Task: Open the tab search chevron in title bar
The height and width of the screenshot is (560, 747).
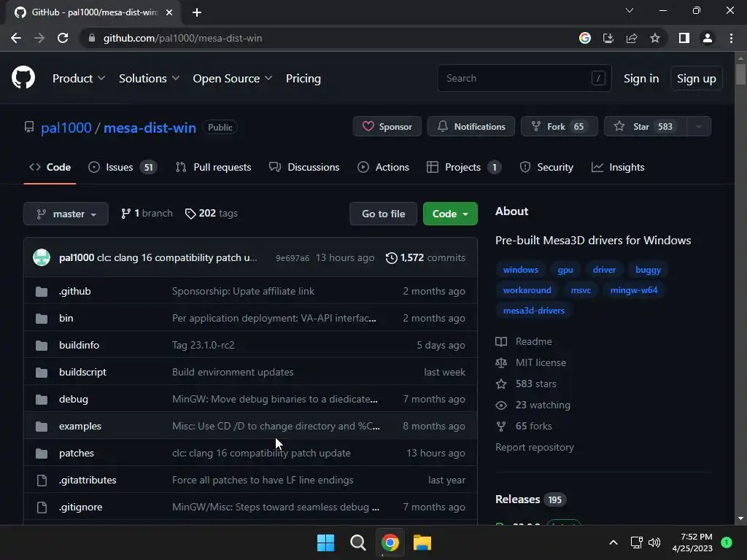Action: tap(630, 10)
